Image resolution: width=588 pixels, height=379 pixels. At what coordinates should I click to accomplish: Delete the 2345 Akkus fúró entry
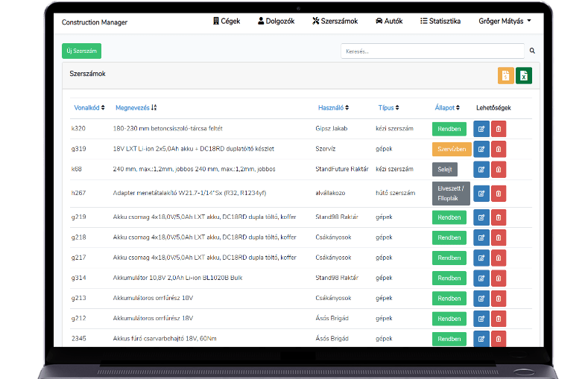499,339
